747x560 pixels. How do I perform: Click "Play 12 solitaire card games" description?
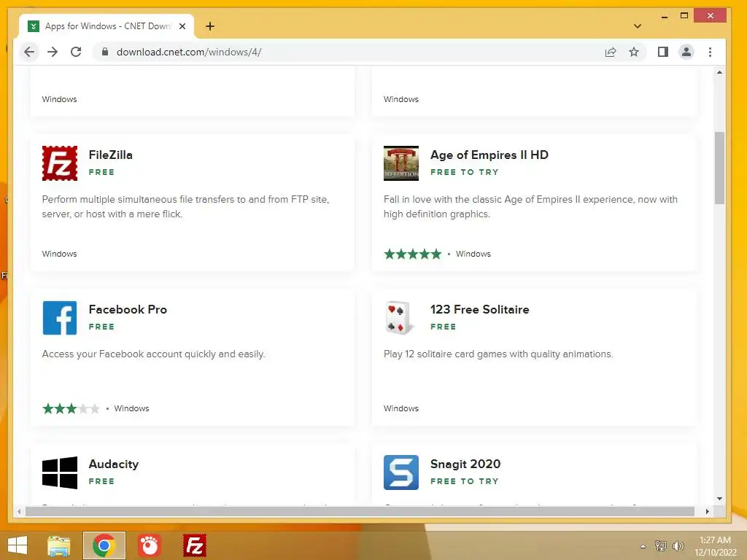[x=498, y=354]
